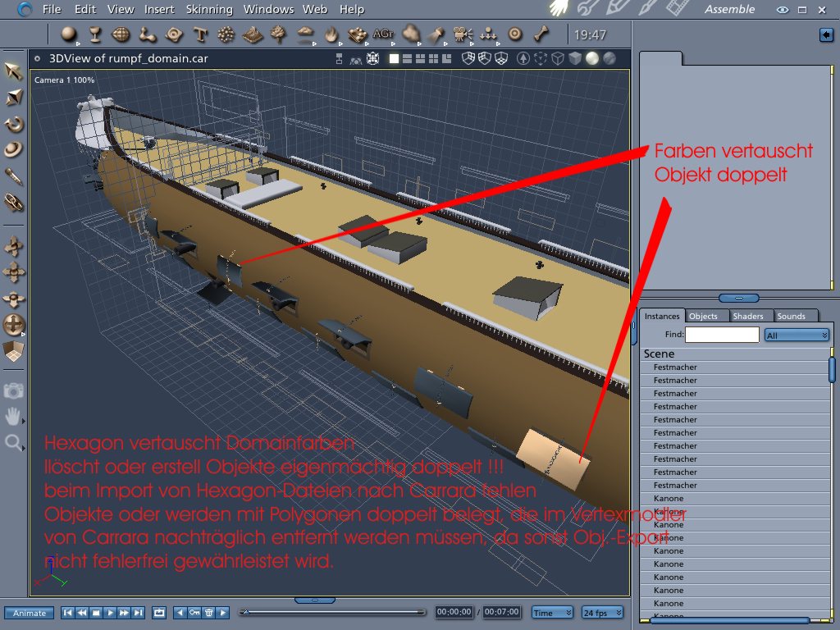Toggle the eye icon beside Assemble

tap(782, 10)
